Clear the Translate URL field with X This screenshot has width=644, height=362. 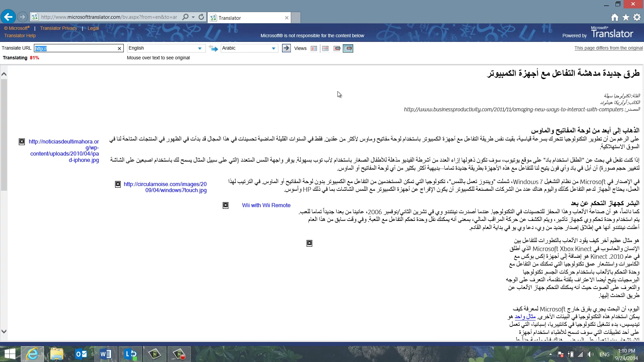click(x=119, y=48)
